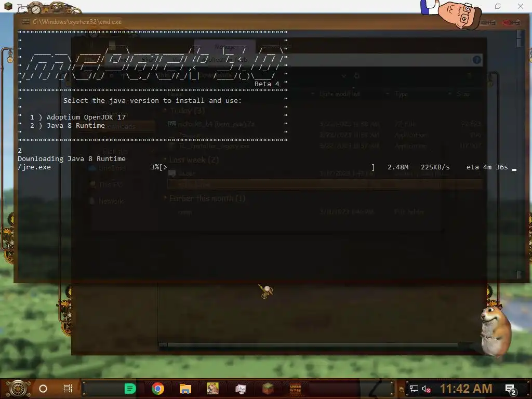This screenshot has height=399, width=532.
Task: Click the cmd console scrollbar up arrow
Action: pos(519,33)
